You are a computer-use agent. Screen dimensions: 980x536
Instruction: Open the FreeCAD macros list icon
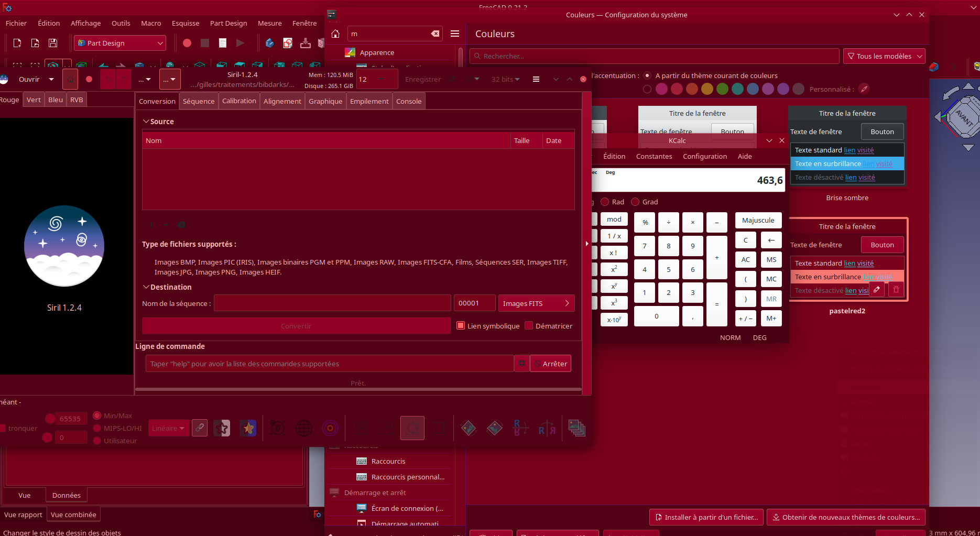pos(223,43)
